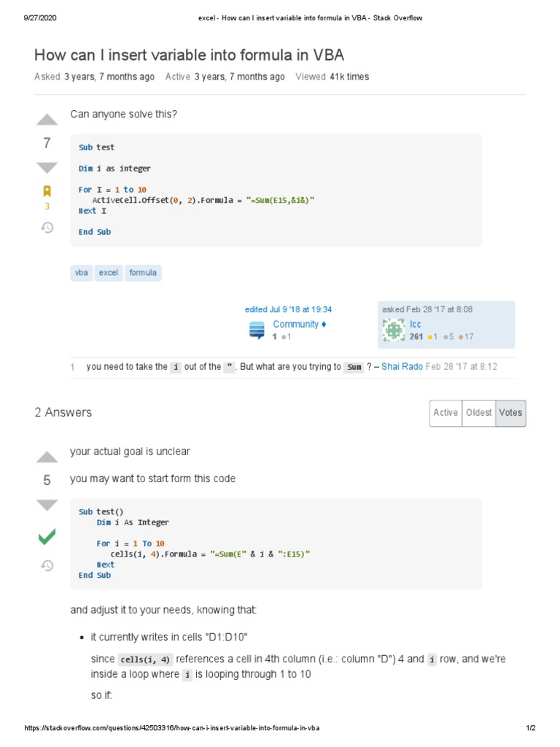Open the formula tag

tap(143, 273)
